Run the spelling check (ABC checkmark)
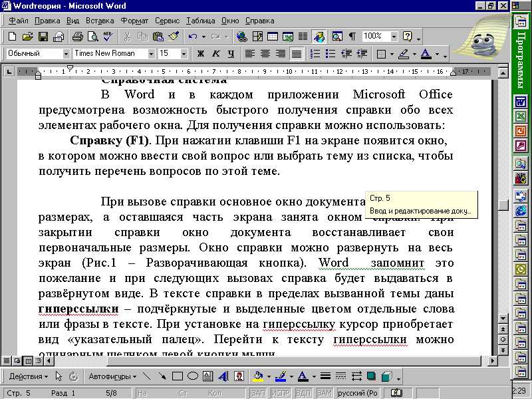Viewport: 532px width, 399px height. coord(108,37)
